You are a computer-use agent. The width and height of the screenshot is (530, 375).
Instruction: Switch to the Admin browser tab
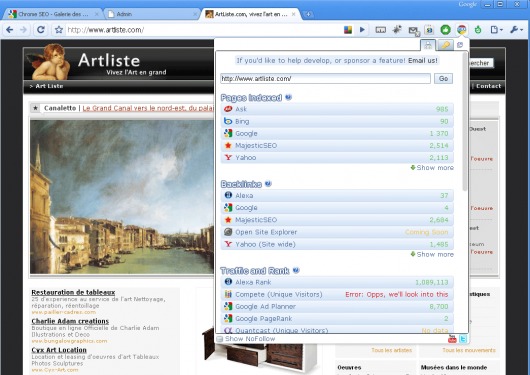click(x=151, y=14)
